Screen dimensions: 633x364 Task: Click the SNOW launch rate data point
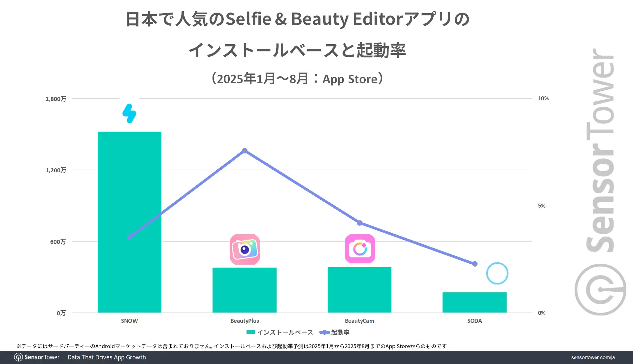[x=129, y=237]
